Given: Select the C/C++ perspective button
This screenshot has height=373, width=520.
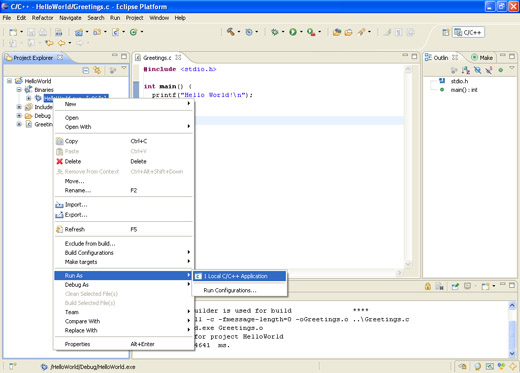Looking at the screenshot, I should tap(468, 32).
